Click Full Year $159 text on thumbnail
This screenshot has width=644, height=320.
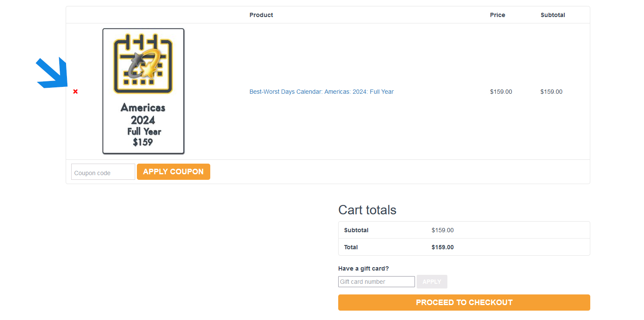[144, 137]
